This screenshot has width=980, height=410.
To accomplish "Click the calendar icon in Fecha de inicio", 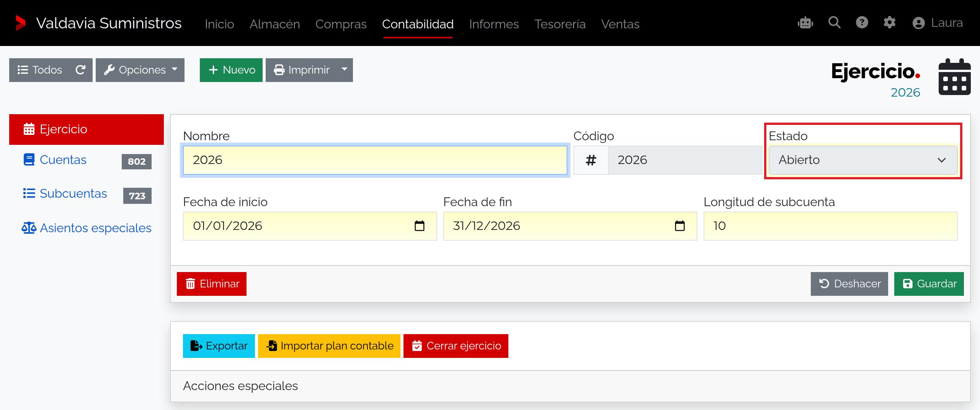I will (420, 226).
